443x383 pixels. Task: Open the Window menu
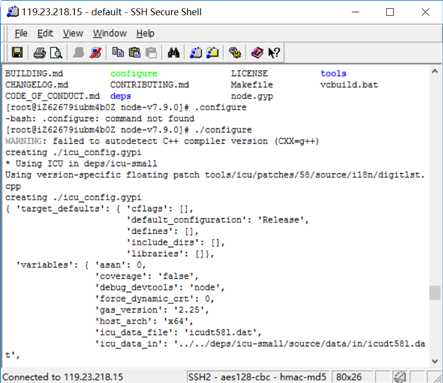tap(109, 33)
